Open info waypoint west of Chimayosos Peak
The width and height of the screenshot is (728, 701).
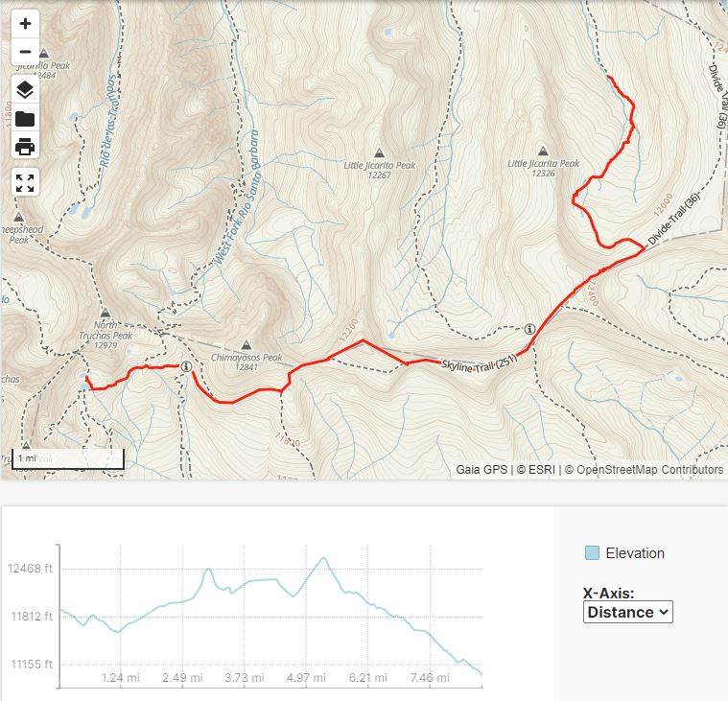[186, 366]
